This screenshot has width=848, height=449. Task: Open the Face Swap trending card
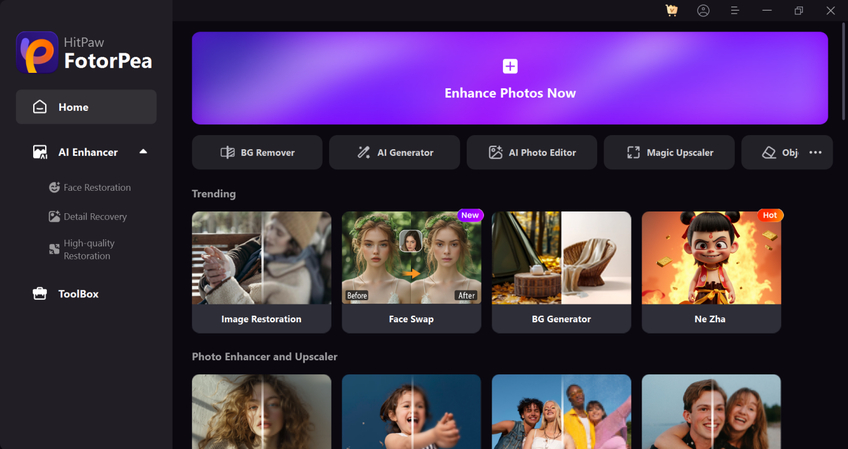(x=412, y=272)
